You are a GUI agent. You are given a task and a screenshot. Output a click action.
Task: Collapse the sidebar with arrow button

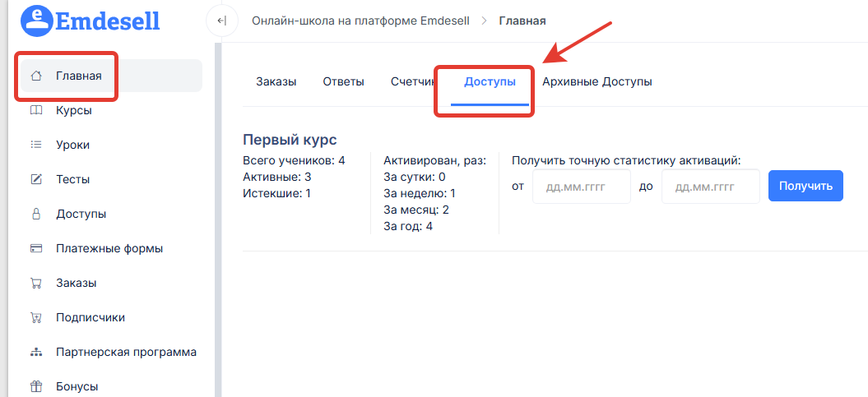(x=221, y=21)
